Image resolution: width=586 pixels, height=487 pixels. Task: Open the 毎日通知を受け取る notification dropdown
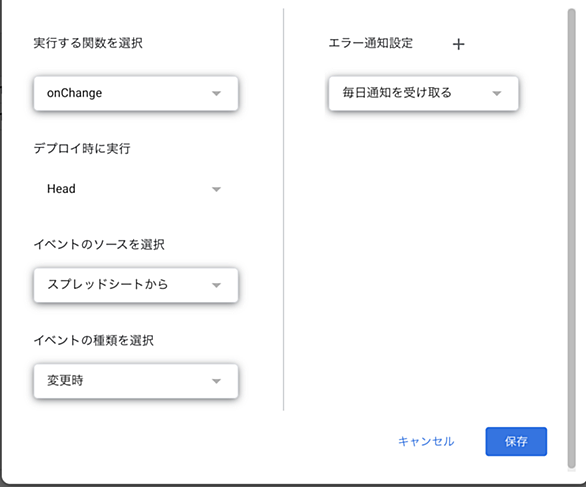[423, 93]
